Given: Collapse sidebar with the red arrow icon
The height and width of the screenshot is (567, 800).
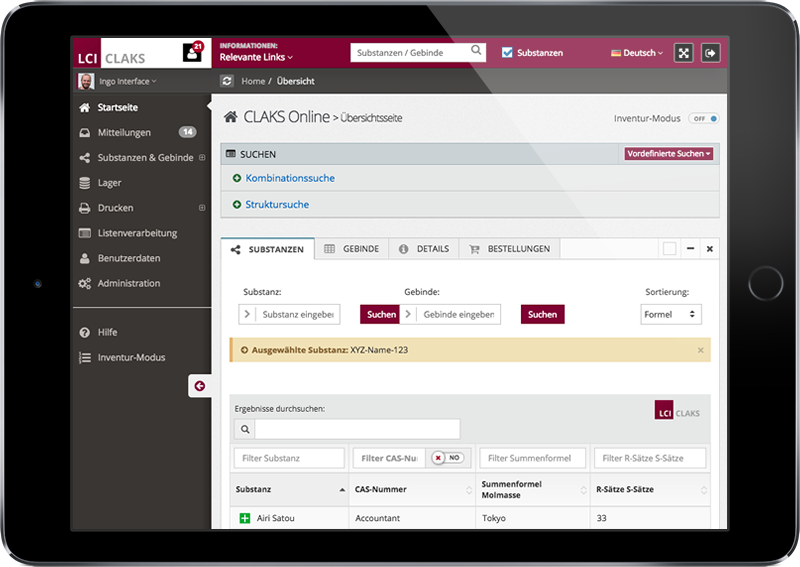Looking at the screenshot, I should point(199,386).
